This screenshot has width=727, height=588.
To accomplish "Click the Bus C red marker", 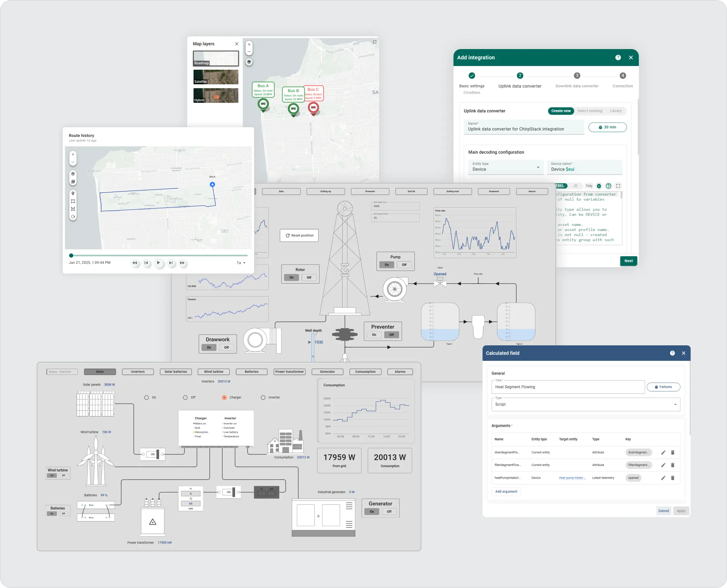I will (313, 108).
